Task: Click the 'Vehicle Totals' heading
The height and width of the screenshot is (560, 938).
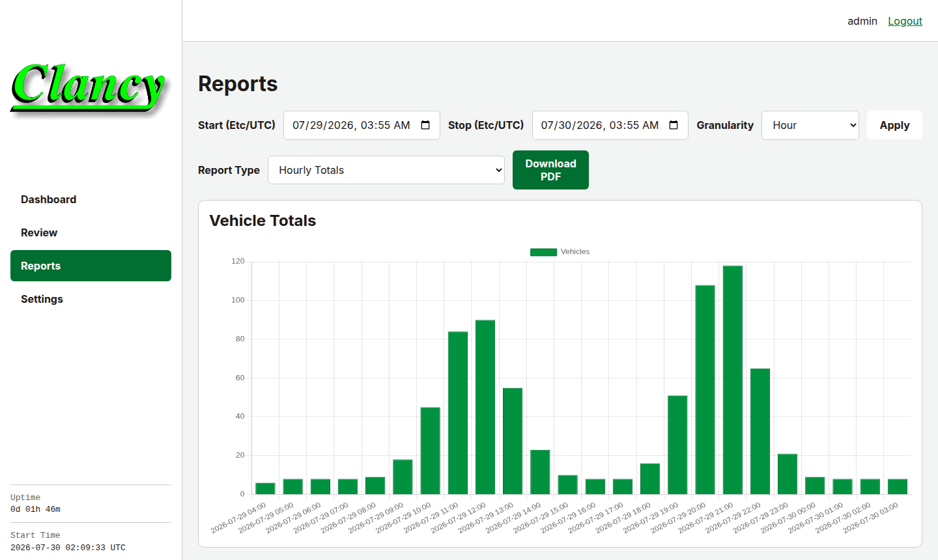Action: [x=263, y=221]
